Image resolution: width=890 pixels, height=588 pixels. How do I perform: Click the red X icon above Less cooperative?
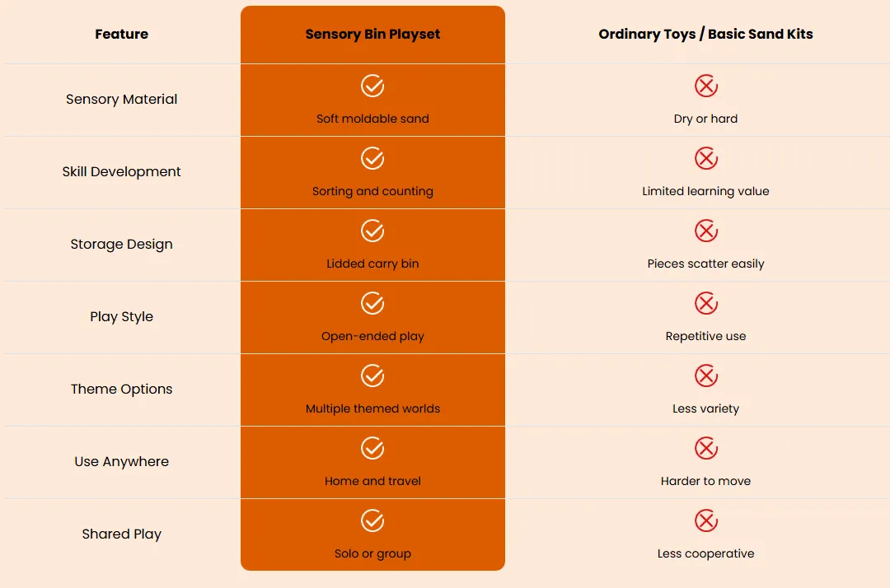coord(706,521)
